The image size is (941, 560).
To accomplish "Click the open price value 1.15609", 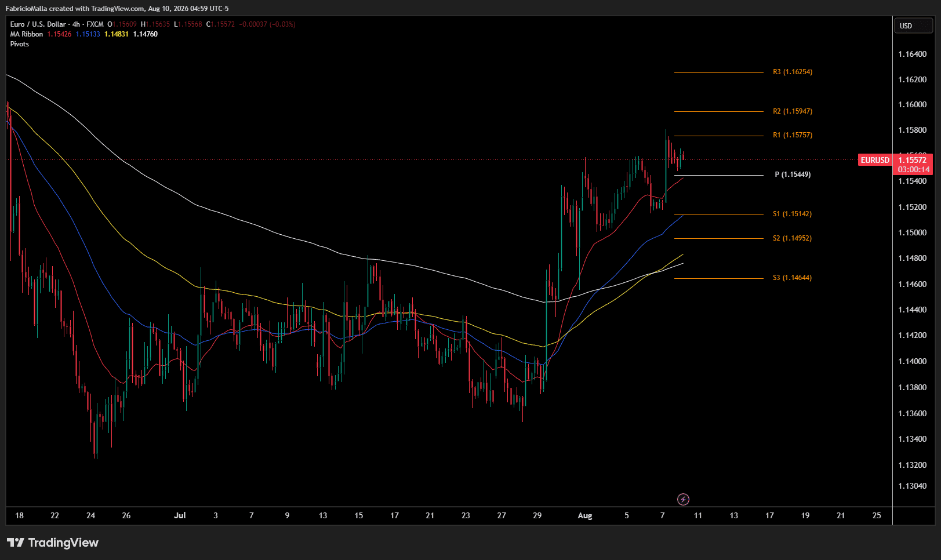I will click(x=125, y=24).
